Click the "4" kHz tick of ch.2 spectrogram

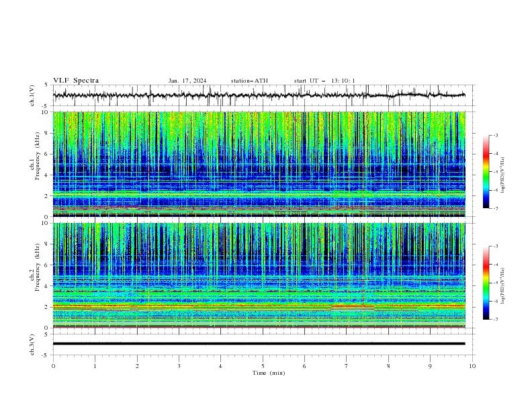click(x=47, y=286)
